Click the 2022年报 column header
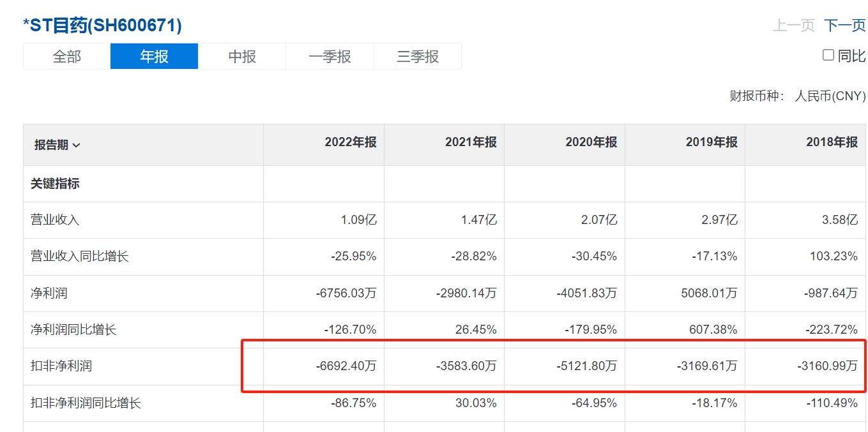The width and height of the screenshot is (868, 432). 351,142
